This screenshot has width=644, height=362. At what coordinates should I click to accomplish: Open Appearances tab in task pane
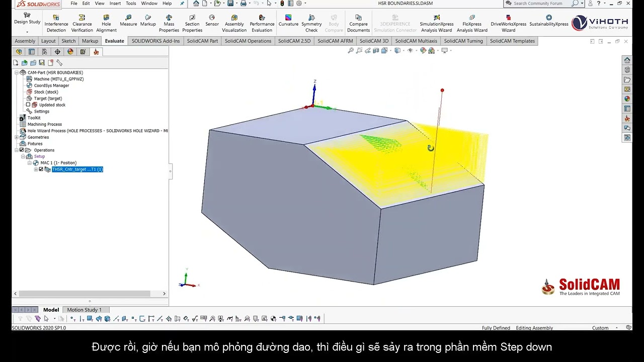tap(627, 99)
